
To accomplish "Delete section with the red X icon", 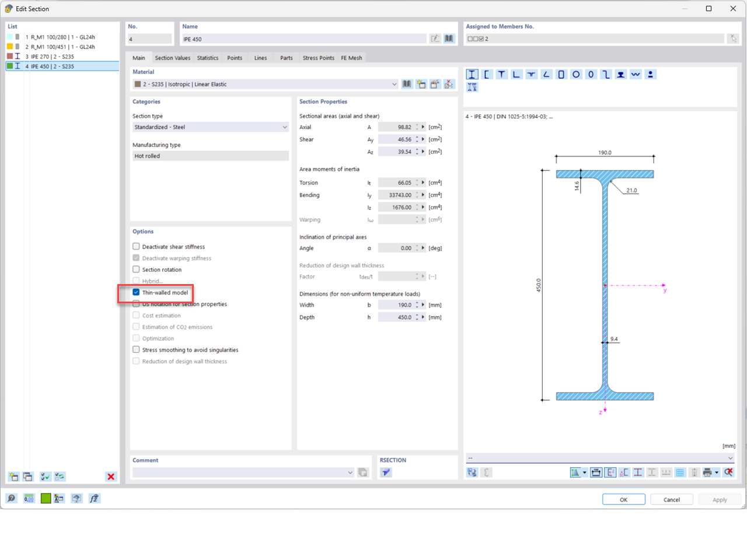I will pos(111,477).
